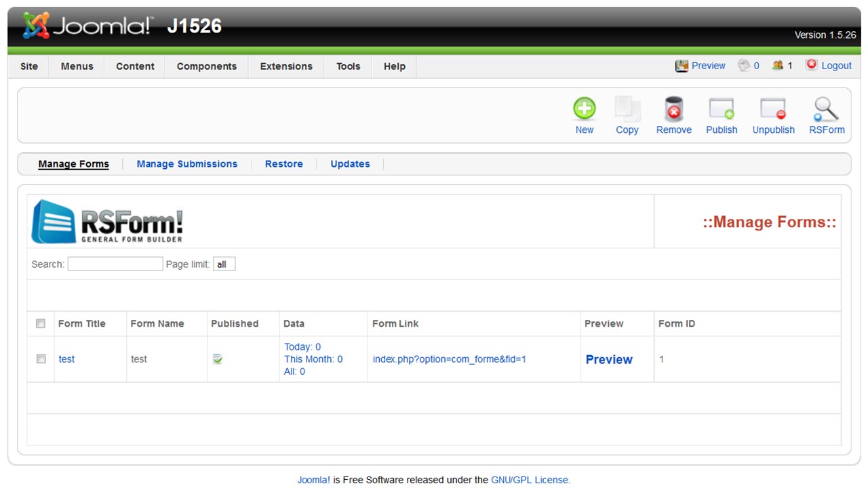Screen dimensions: 868x488
Task: Open the test form title link
Action: pyautogui.click(x=66, y=359)
